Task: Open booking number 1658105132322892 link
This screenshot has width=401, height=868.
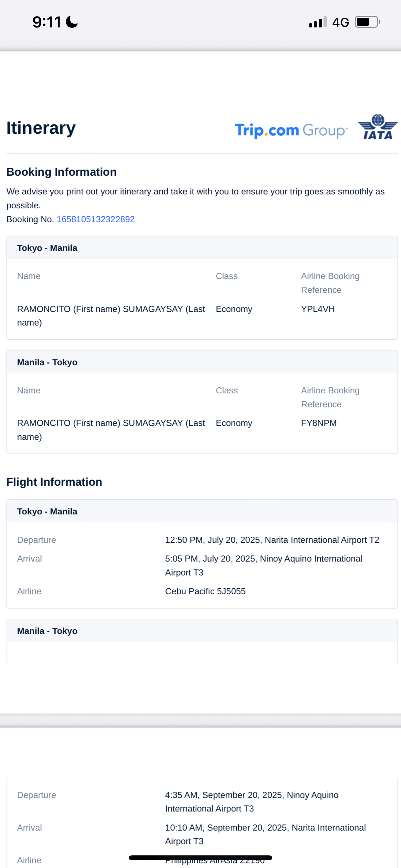Action: click(x=95, y=219)
